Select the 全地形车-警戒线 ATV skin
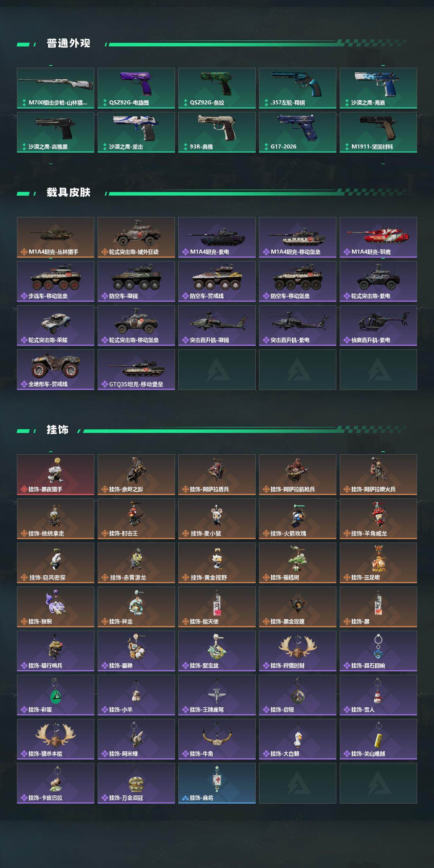This screenshot has width=434, height=868. [56, 370]
